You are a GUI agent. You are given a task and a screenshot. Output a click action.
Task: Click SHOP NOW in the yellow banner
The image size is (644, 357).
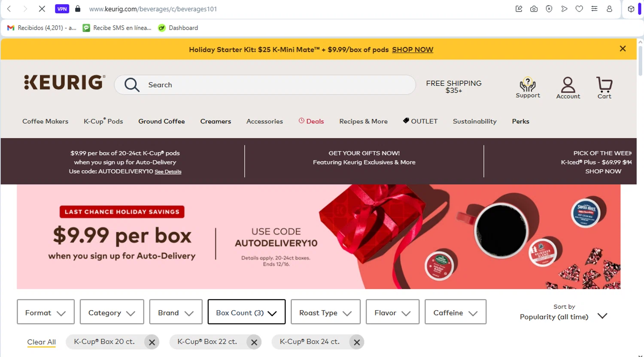413,50
